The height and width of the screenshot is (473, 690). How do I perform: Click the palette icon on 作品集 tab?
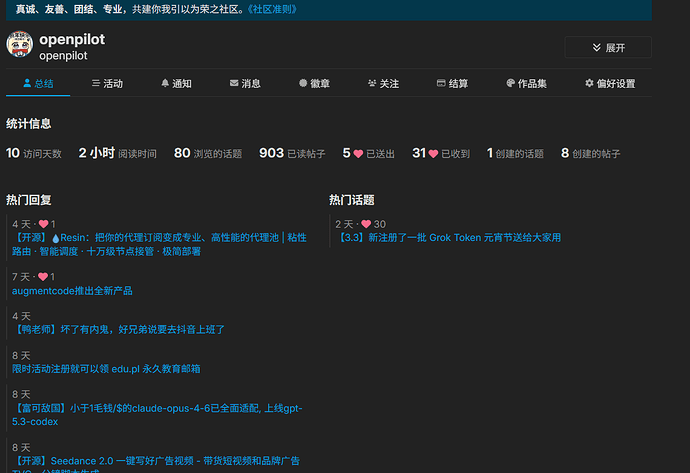click(510, 83)
